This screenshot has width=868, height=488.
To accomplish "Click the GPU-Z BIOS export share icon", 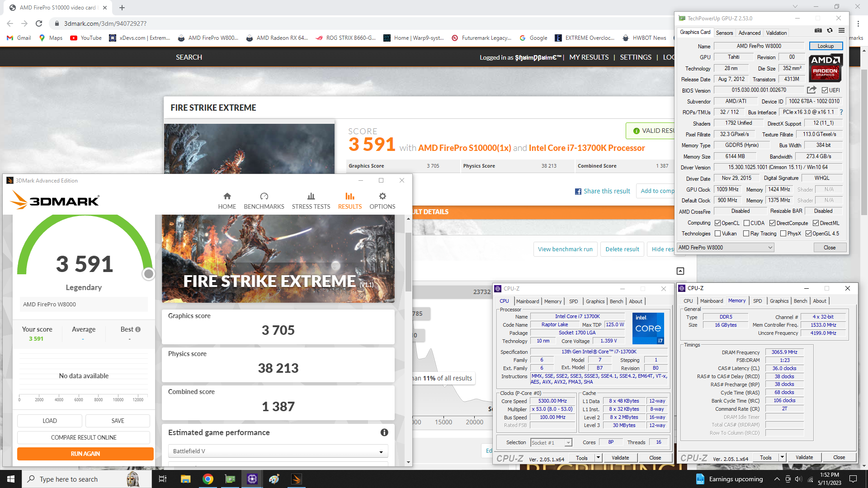I will pos(811,90).
